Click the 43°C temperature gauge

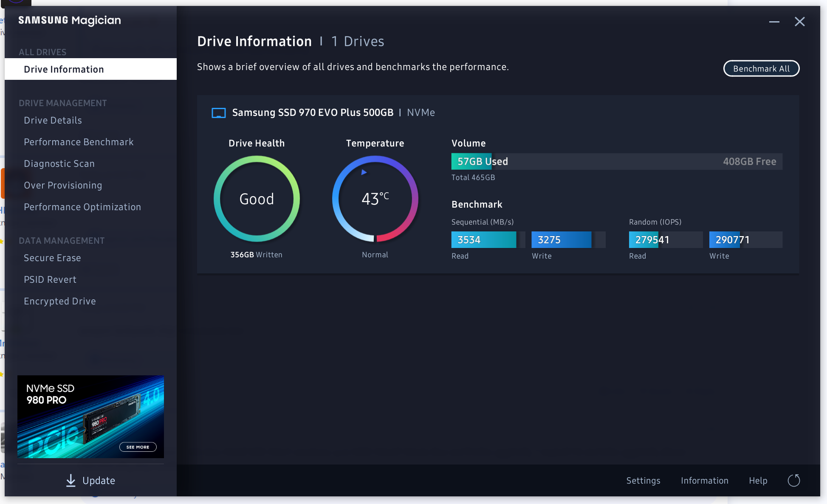(x=375, y=199)
